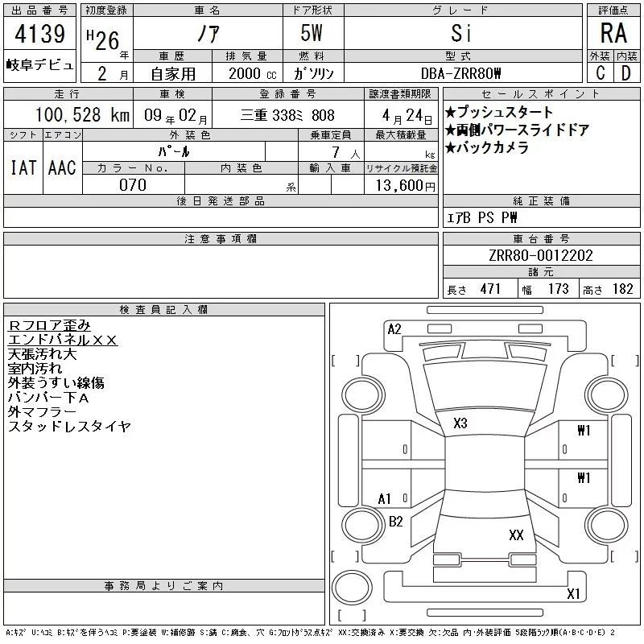The height and width of the screenshot is (644, 644).
Task: Click seating capacity 7 人
Action: click(x=346, y=152)
